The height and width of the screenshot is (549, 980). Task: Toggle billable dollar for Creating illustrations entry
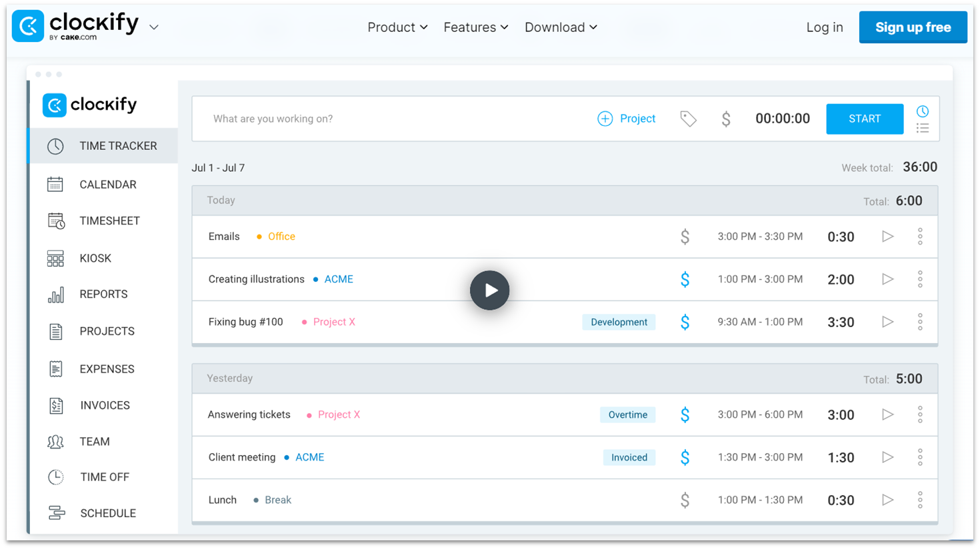[685, 279]
